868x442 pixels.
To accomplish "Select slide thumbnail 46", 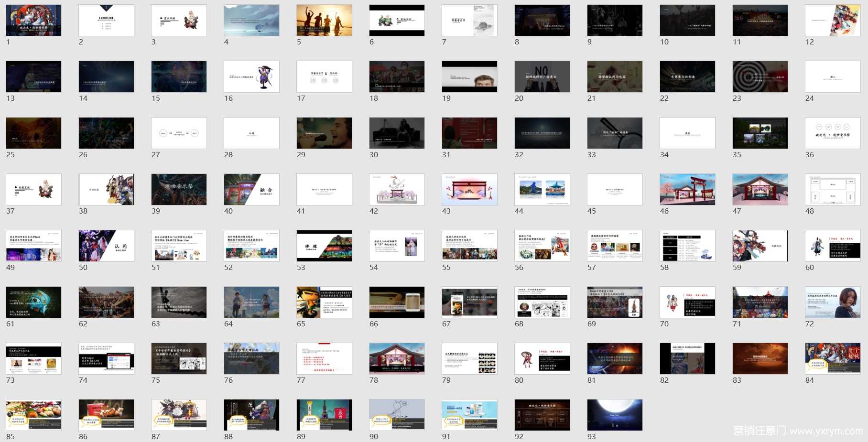I will coord(687,189).
